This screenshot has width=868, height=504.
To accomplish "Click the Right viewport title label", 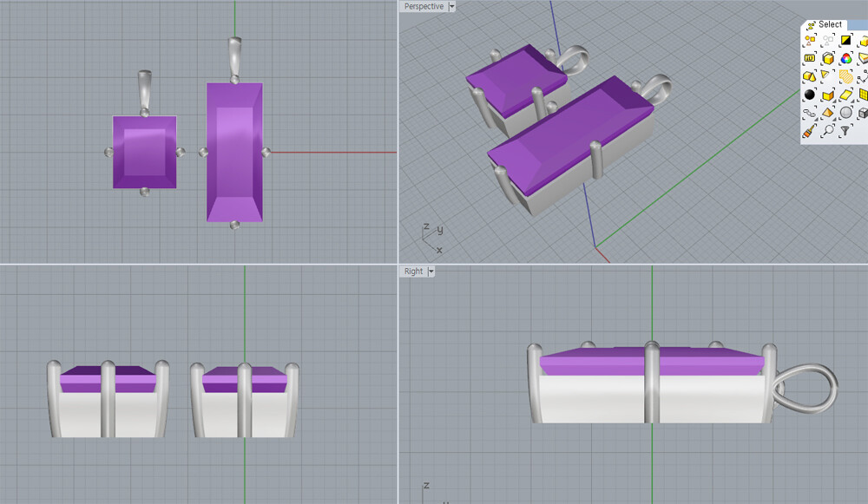I will tap(413, 272).
